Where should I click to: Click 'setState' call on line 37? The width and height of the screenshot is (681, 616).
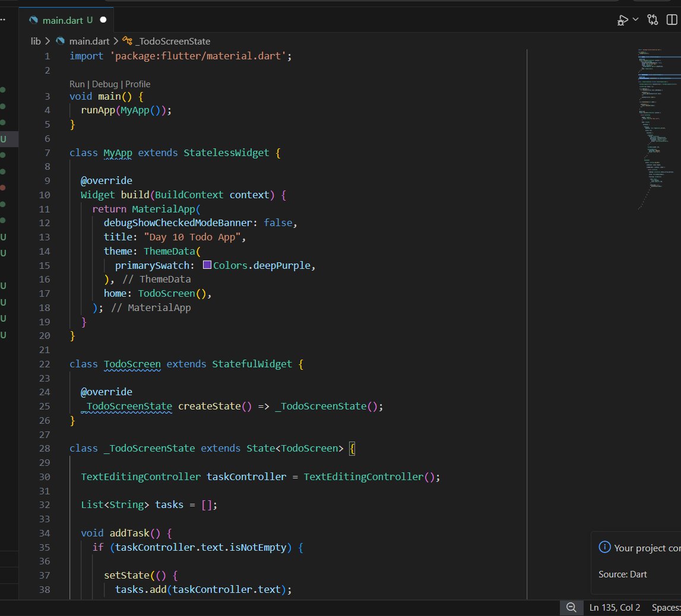click(126, 575)
